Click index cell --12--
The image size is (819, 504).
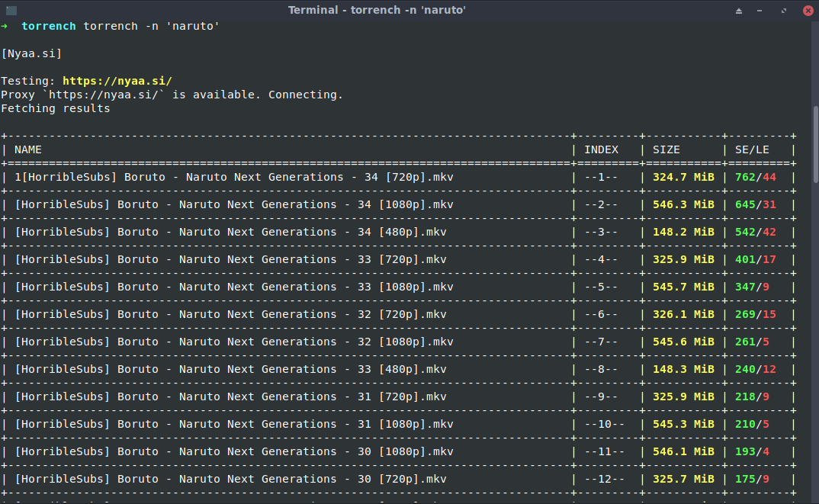click(604, 478)
